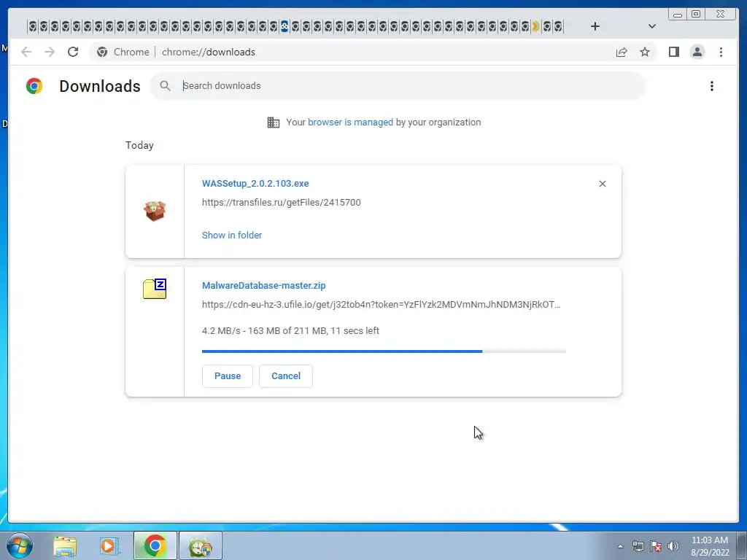This screenshot has height=560, width=747.
Task: Click the Chrome site info icon in address bar
Action: (102, 52)
